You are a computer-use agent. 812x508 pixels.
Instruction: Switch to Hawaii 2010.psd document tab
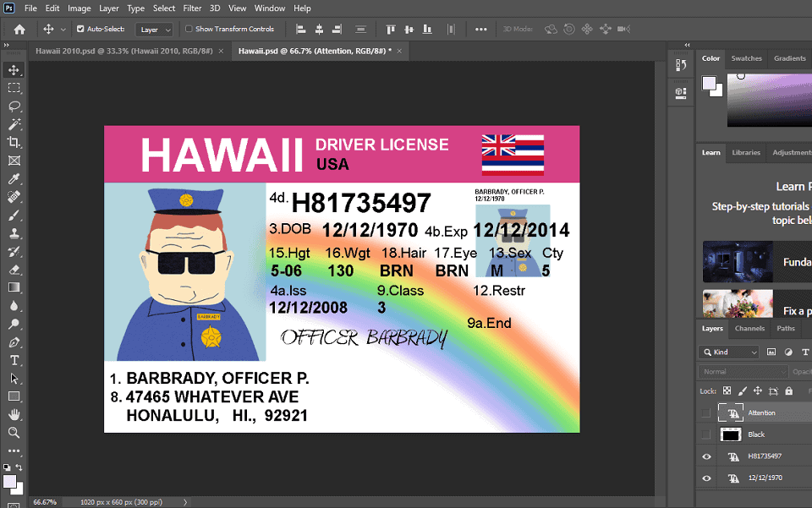point(123,52)
